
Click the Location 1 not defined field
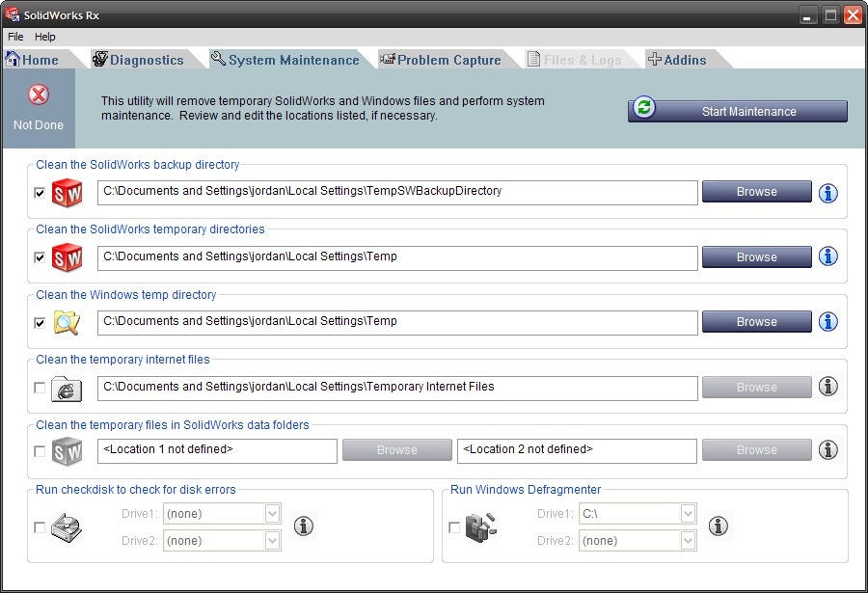coord(217,451)
